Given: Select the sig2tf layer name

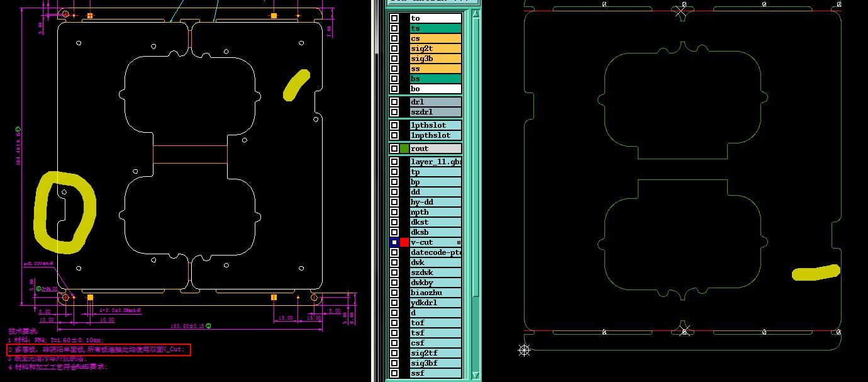Looking at the screenshot, I should (435, 353).
